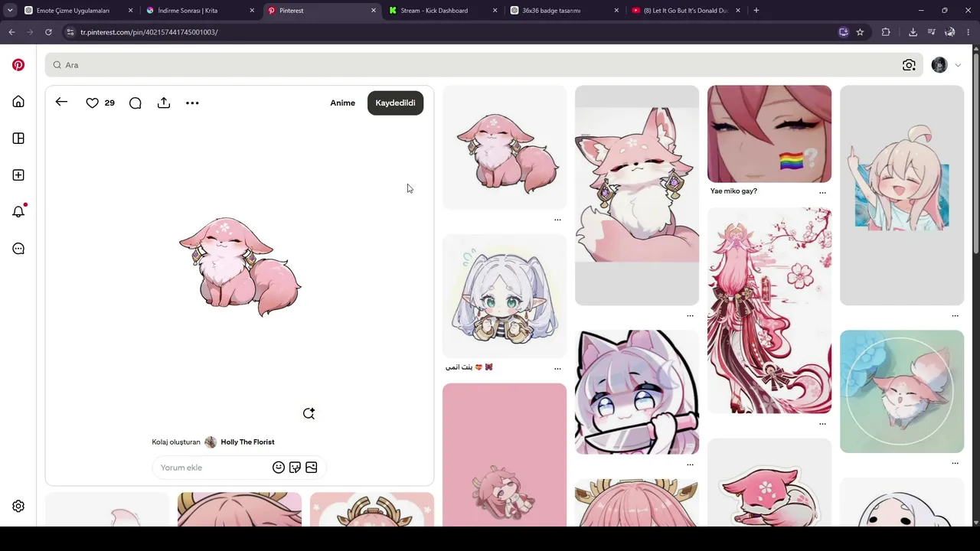Open the fox on blue flower background pin
Screen dimensions: 980x551
[x=902, y=392]
